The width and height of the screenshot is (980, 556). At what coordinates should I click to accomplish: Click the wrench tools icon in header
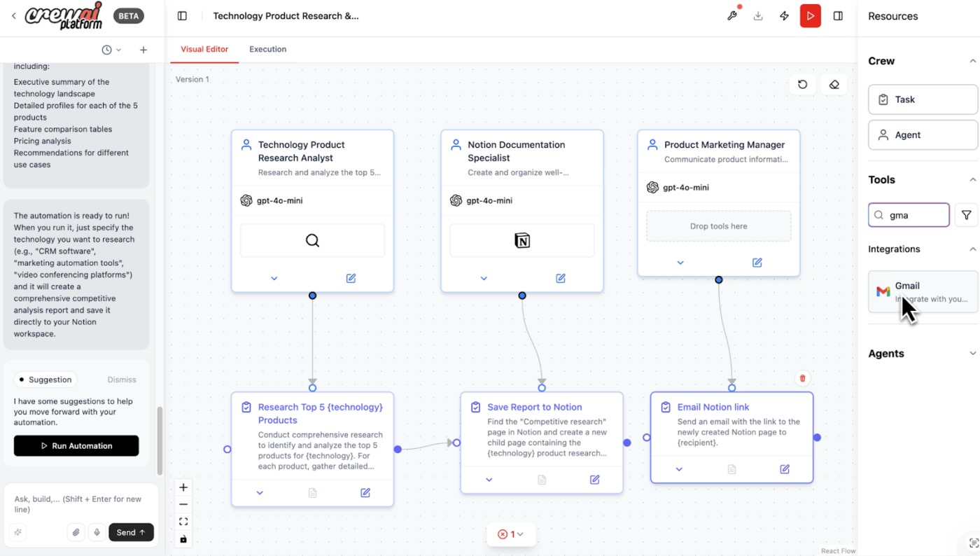[x=732, y=16]
